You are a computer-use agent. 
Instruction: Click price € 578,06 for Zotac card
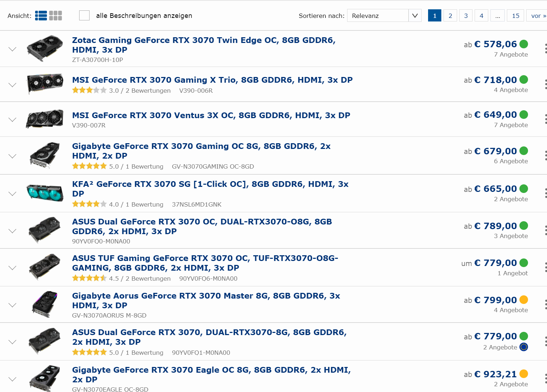pos(496,44)
